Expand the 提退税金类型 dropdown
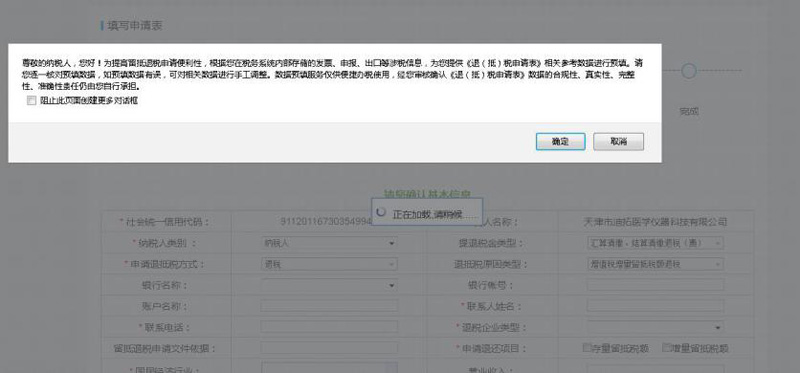Viewport: 800px width, 373px height. 655,243
